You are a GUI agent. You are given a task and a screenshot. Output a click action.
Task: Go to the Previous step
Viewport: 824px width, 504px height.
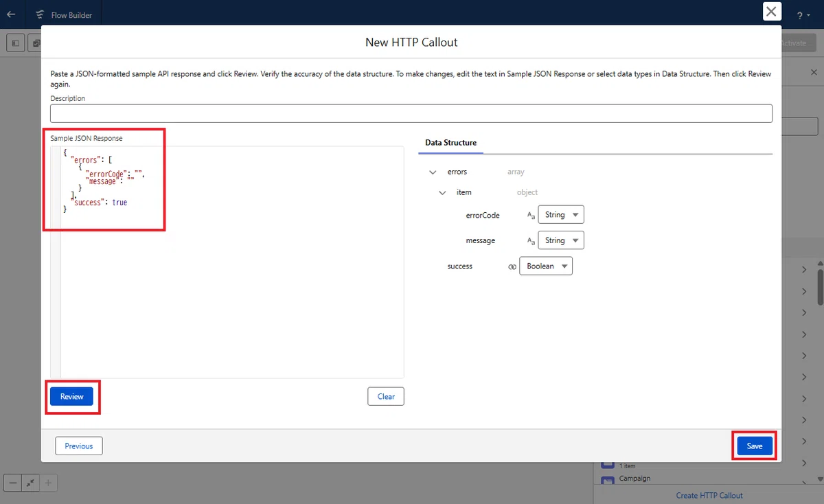coord(79,446)
